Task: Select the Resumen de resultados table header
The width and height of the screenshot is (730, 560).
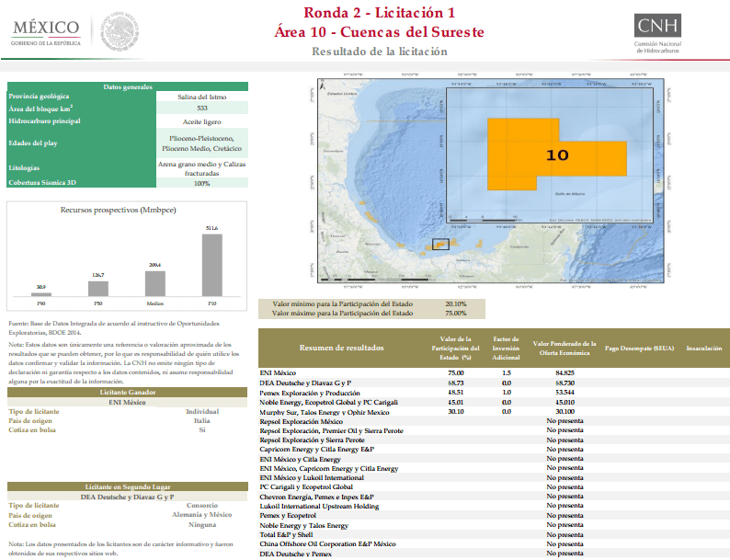Action: (341, 348)
